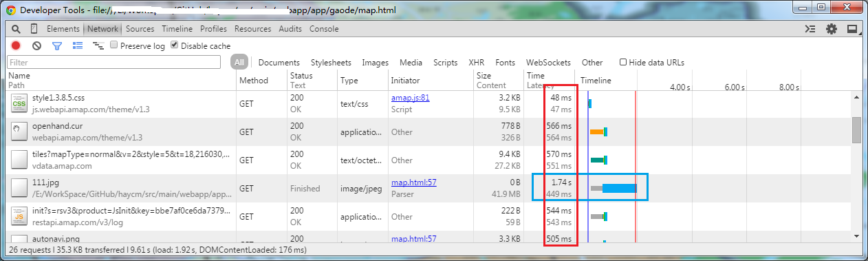Sort by Type column header
Viewport: 868px width, 261px height.
362,80
